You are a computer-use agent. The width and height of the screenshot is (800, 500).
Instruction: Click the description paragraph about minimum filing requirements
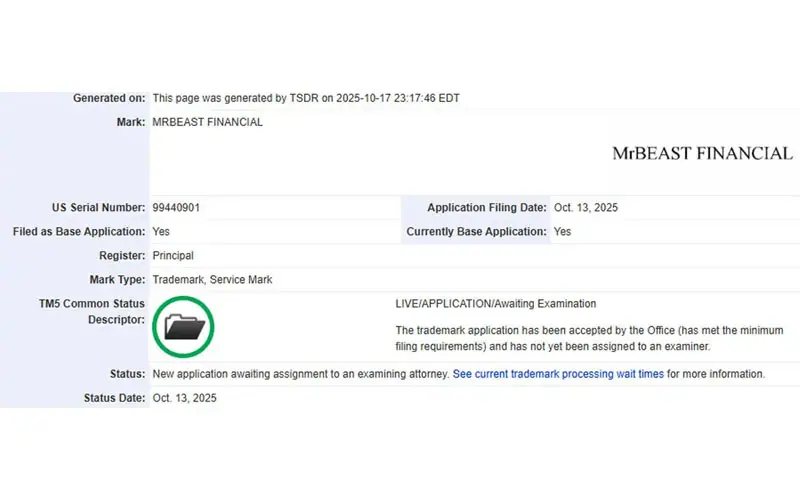[x=589, y=338]
